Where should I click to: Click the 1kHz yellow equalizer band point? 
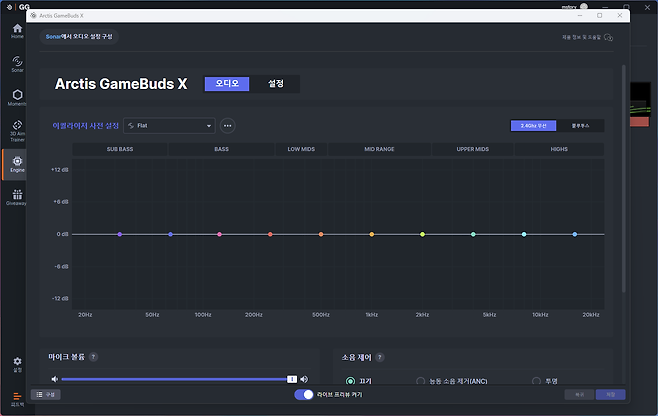point(372,234)
